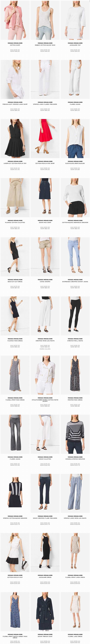Click the Denim Trench Coat product name
This screenshot has width=90, height=644.
click(x=45, y=637)
